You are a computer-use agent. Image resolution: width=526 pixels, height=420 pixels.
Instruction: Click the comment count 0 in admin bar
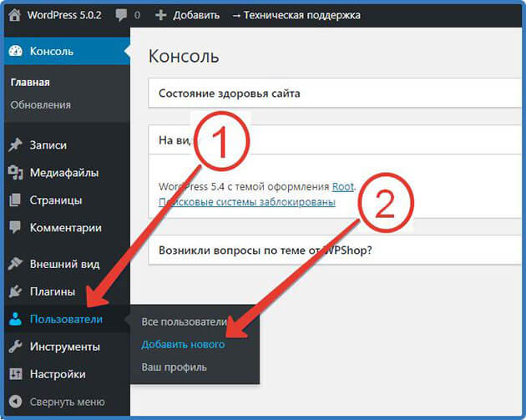[137, 15]
